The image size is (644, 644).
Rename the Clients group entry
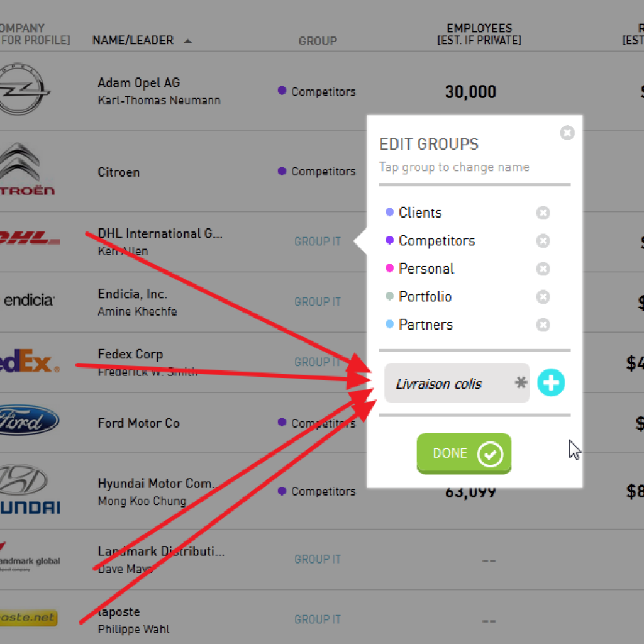[420, 213]
